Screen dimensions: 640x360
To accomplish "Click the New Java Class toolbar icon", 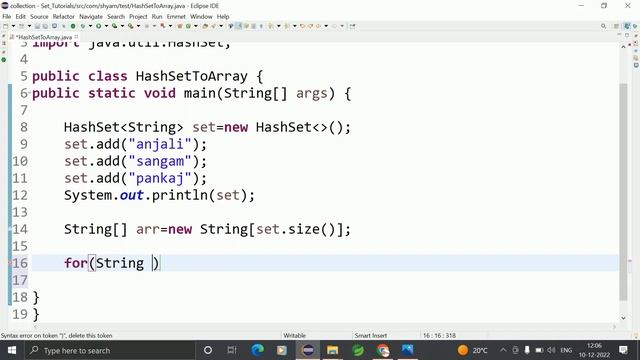I will [188, 26].
